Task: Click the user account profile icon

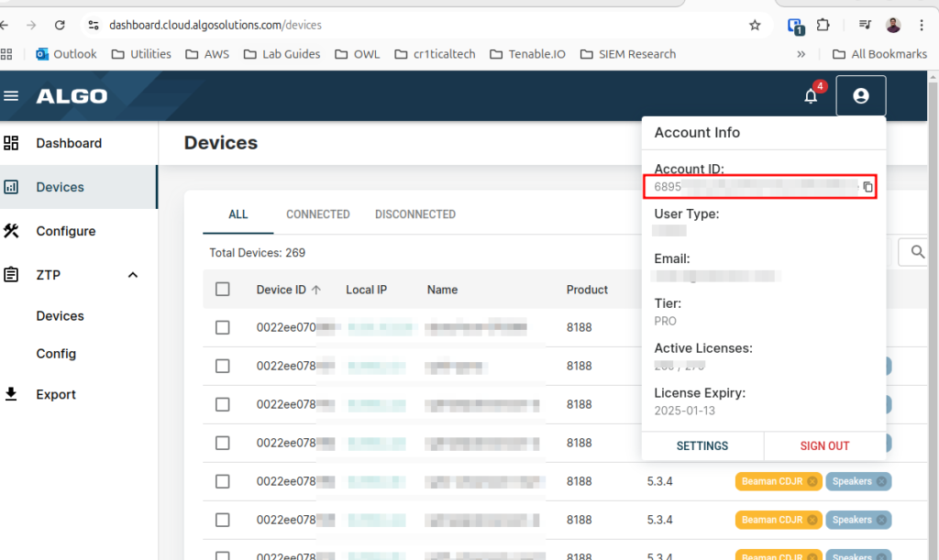Action: click(x=860, y=95)
